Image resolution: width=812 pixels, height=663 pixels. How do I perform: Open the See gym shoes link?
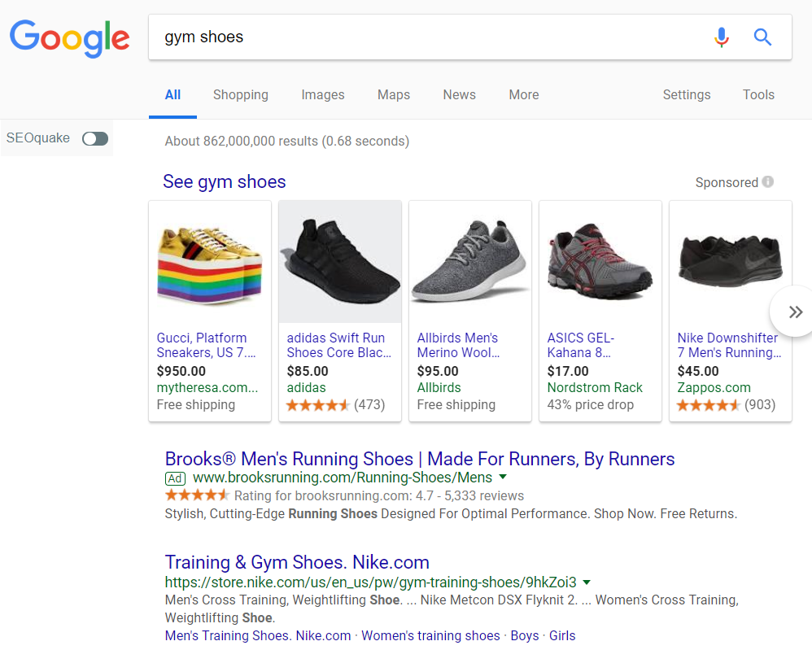pos(224,181)
